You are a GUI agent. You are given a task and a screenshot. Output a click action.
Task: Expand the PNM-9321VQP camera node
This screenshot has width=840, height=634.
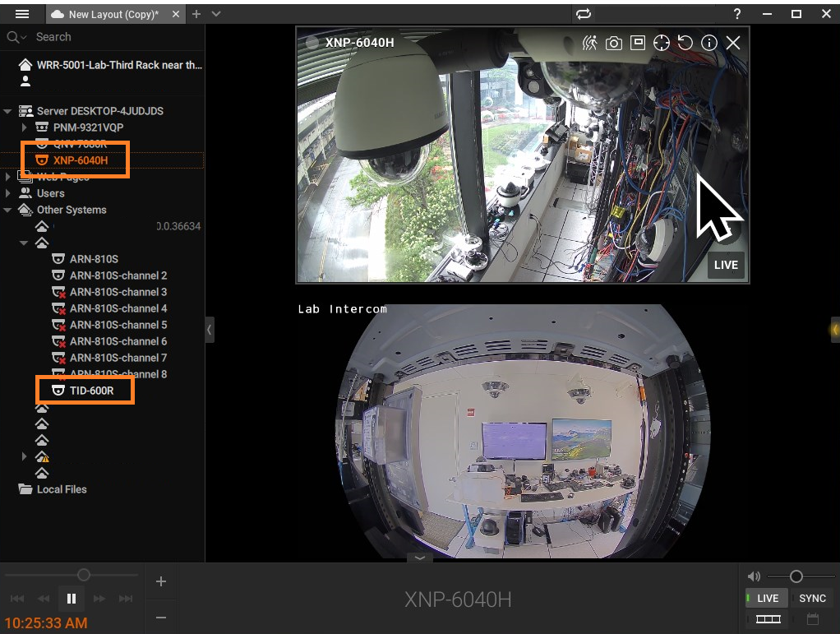click(x=24, y=127)
